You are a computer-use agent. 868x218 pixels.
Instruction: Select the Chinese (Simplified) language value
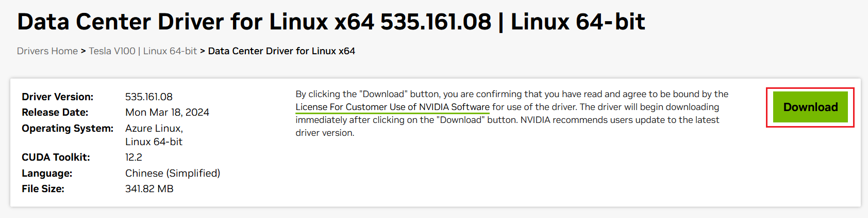(173, 173)
